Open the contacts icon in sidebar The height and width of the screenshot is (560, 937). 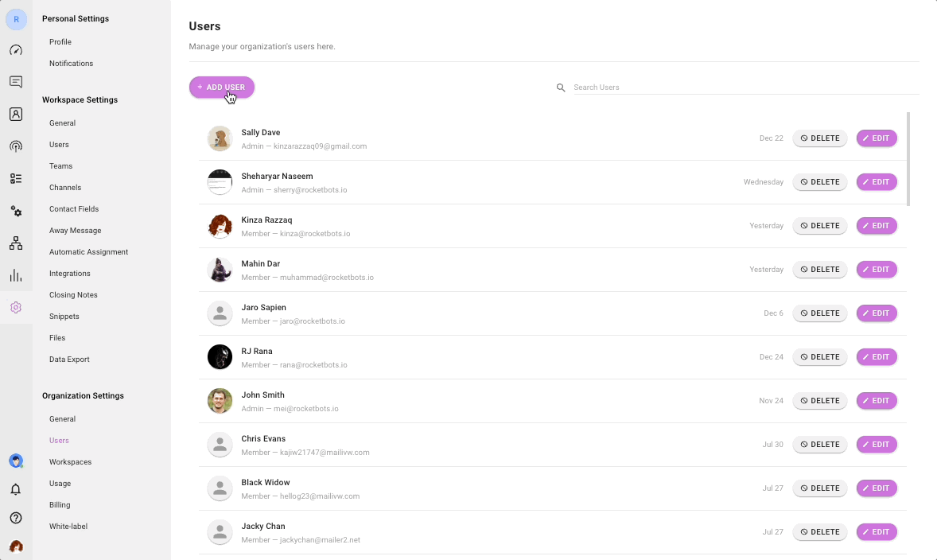point(16,115)
